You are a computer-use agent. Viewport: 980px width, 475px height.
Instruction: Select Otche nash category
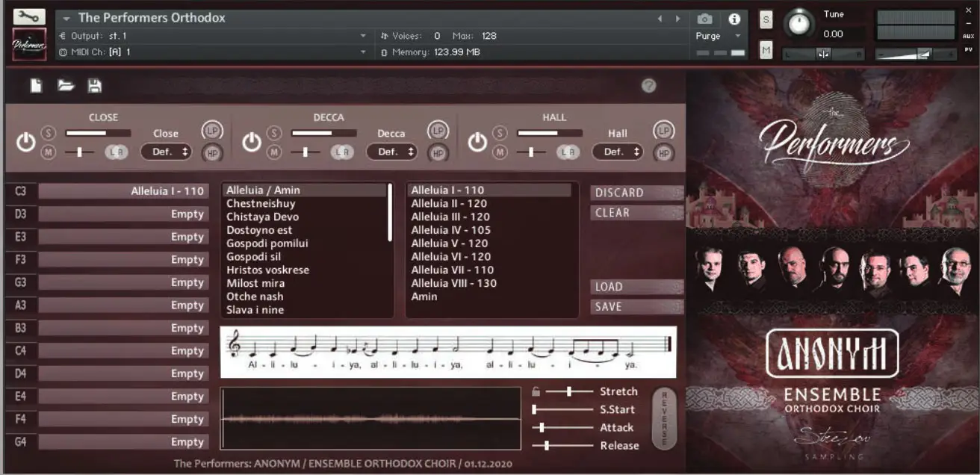[255, 297]
